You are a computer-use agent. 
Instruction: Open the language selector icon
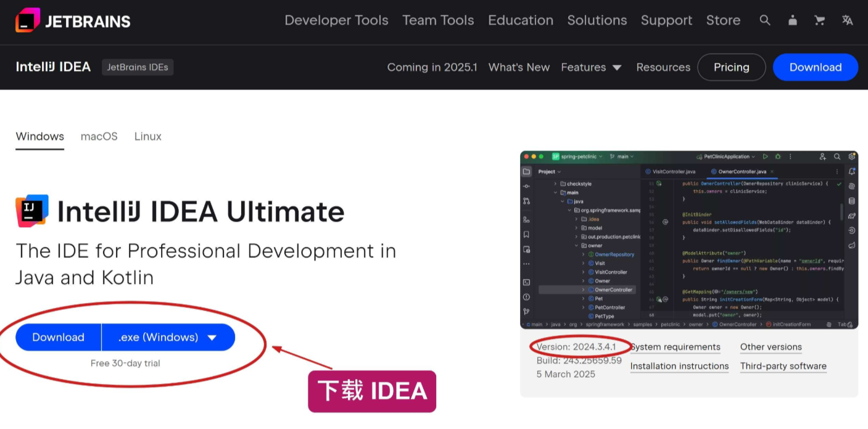coord(848,20)
